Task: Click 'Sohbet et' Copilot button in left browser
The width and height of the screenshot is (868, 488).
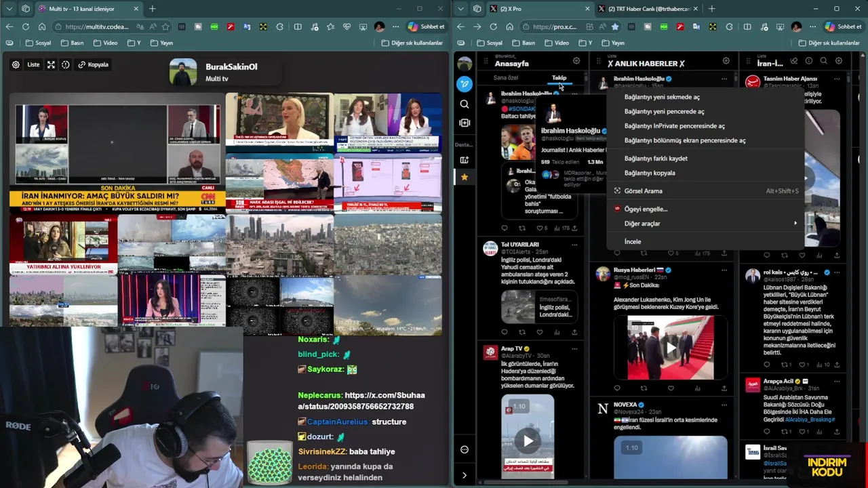Action: tap(427, 26)
